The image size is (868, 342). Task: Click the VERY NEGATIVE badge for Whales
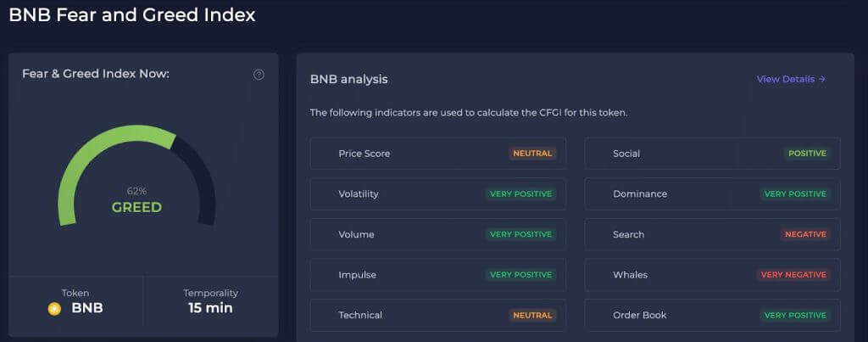(x=793, y=275)
